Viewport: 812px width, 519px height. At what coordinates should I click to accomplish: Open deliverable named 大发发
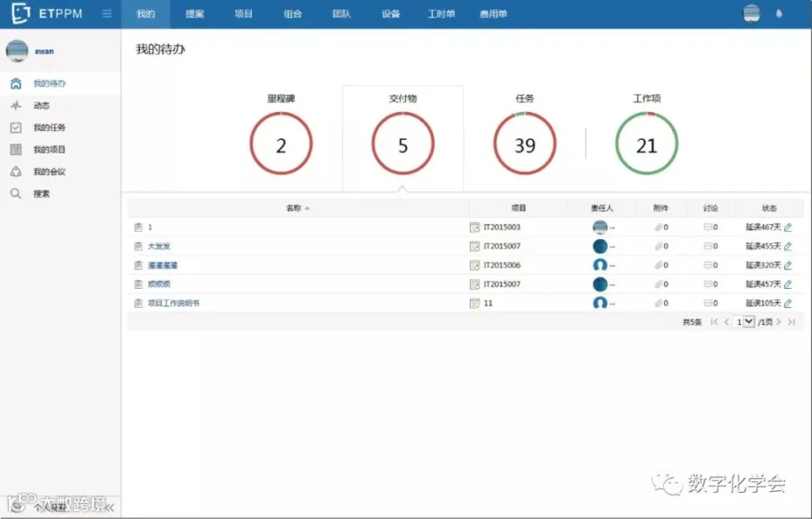pos(159,246)
